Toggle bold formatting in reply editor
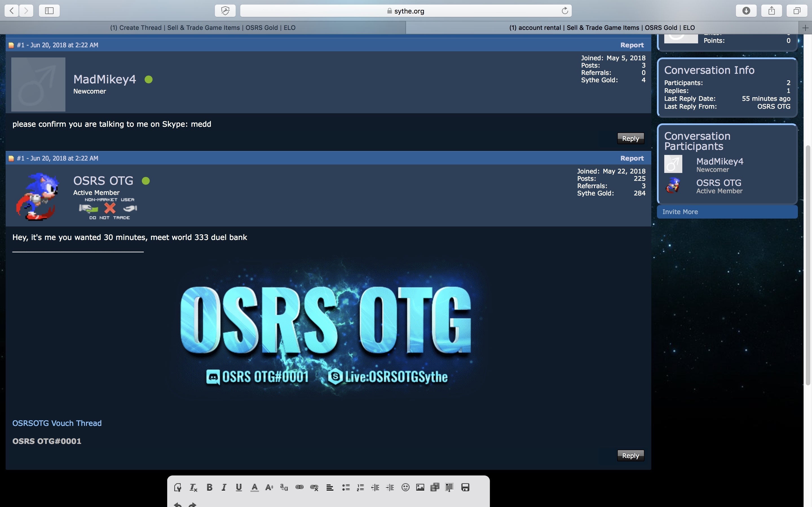812x507 pixels. pyautogui.click(x=209, y=487)
